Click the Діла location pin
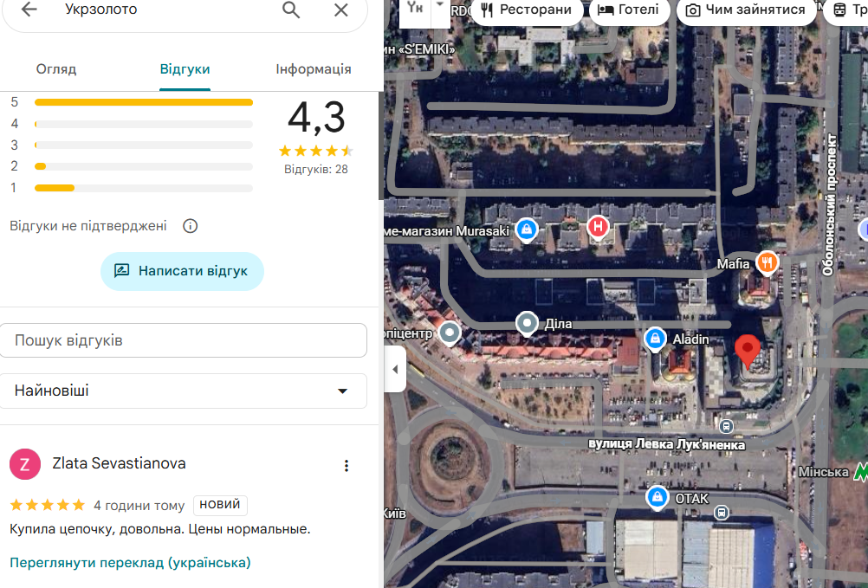The height and width of the screenshot is (588, 868). [527, 324]
